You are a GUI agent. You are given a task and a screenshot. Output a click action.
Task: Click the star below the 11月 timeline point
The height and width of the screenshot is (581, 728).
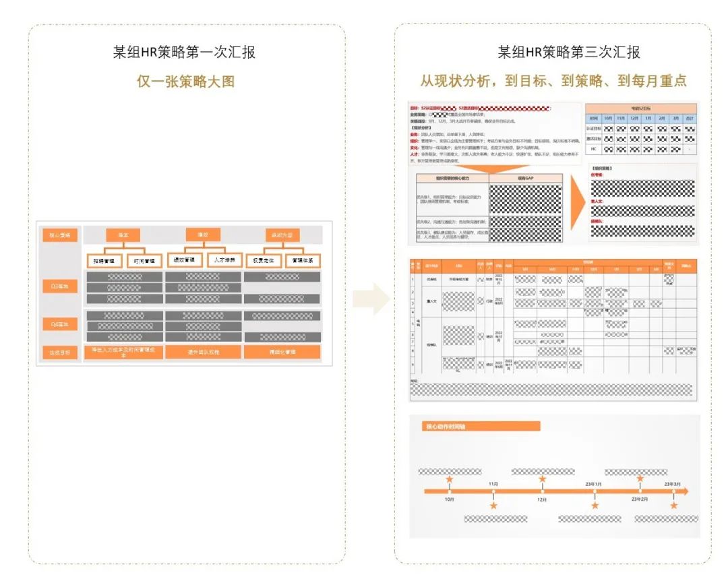pyautogui.click(x=493, y=506)
